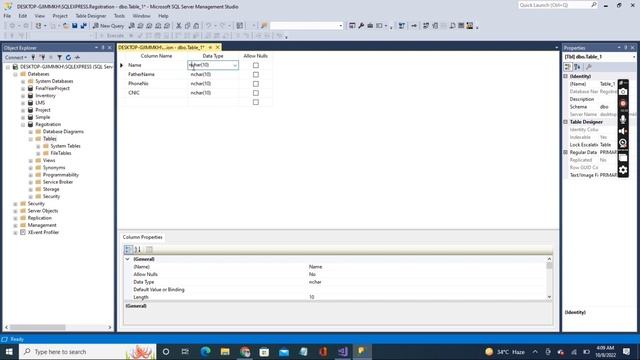Check Allow Nulls for the PhoneNo column

point(256,84)
